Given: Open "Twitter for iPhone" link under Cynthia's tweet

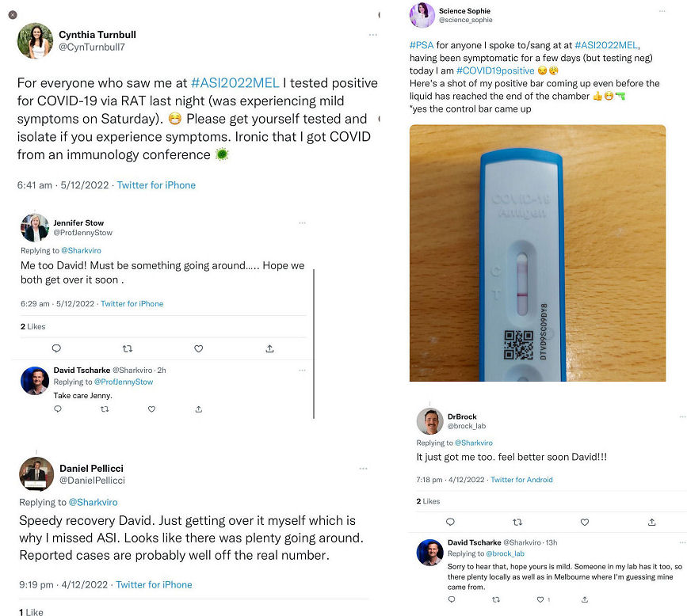Looking at the screenshot, I should point(156,185).
